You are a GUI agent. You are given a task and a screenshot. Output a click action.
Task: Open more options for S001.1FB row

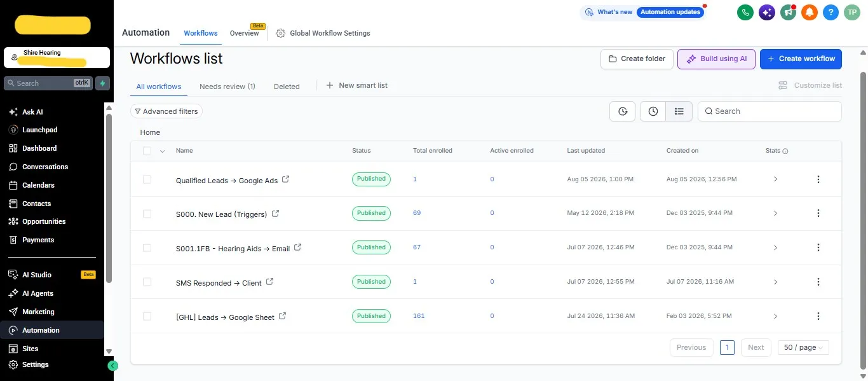pyautogui.click(x=818, y=247)
